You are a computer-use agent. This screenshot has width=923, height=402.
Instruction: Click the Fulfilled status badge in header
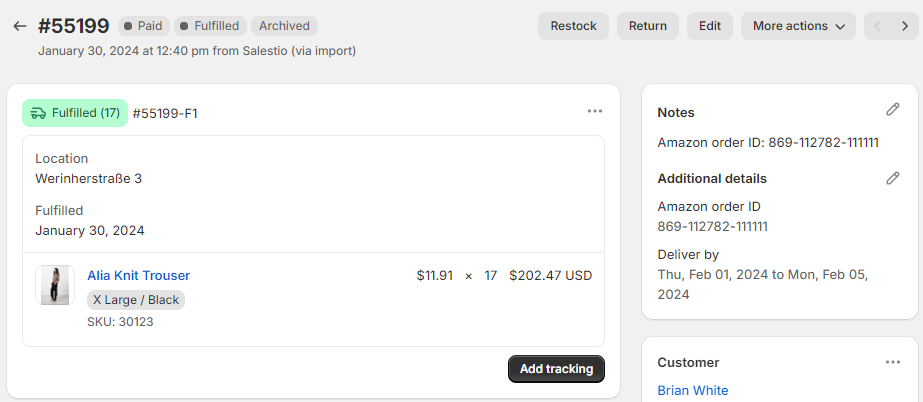pos(210,26)
